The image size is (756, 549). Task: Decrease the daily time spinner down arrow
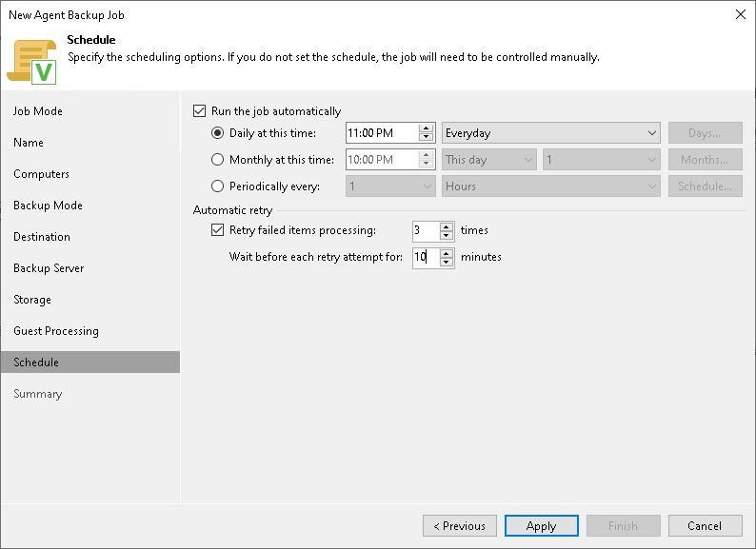[426, 138]
